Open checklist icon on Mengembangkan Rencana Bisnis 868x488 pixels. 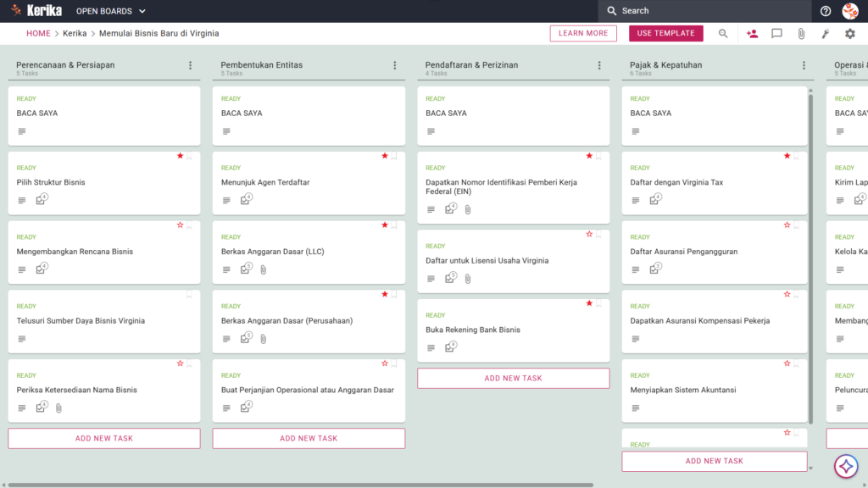[x=42, y=269]
